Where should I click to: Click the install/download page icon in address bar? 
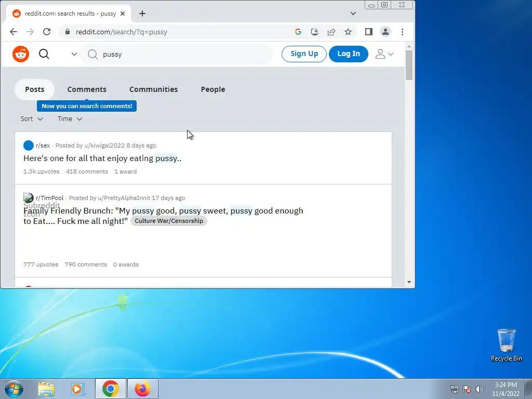[x=315, y=32]
